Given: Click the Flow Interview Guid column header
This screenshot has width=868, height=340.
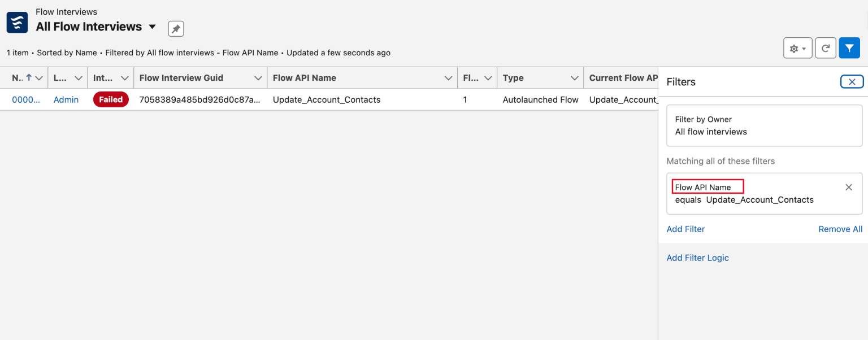Looking at the screenshot, I should 181,78.
